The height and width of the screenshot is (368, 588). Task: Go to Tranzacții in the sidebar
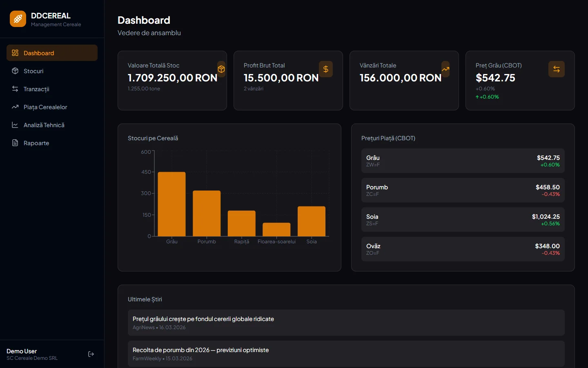pos(36,89)
